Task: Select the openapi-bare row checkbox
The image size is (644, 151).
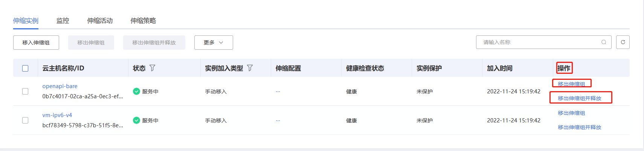Action: [25, 91]
